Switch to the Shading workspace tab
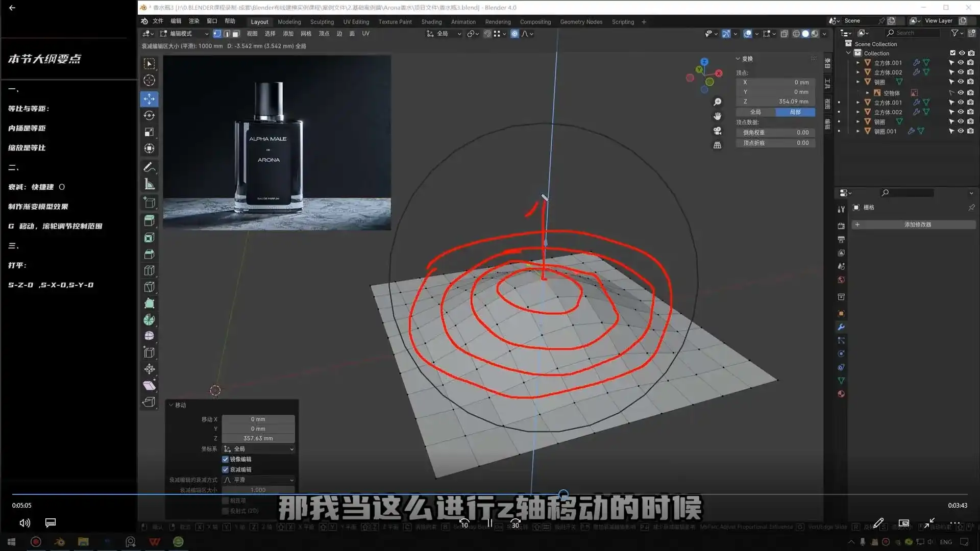980x551 pixels. click(431, 22)
